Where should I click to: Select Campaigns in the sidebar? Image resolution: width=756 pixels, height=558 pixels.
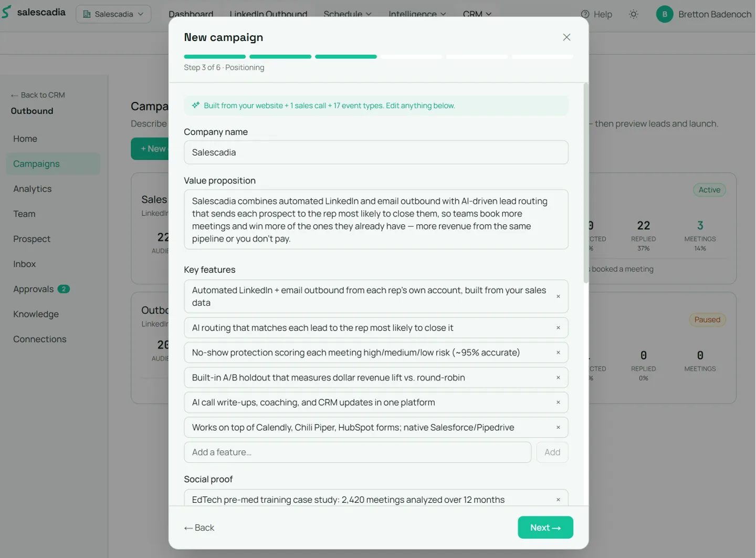coord(53,164)
